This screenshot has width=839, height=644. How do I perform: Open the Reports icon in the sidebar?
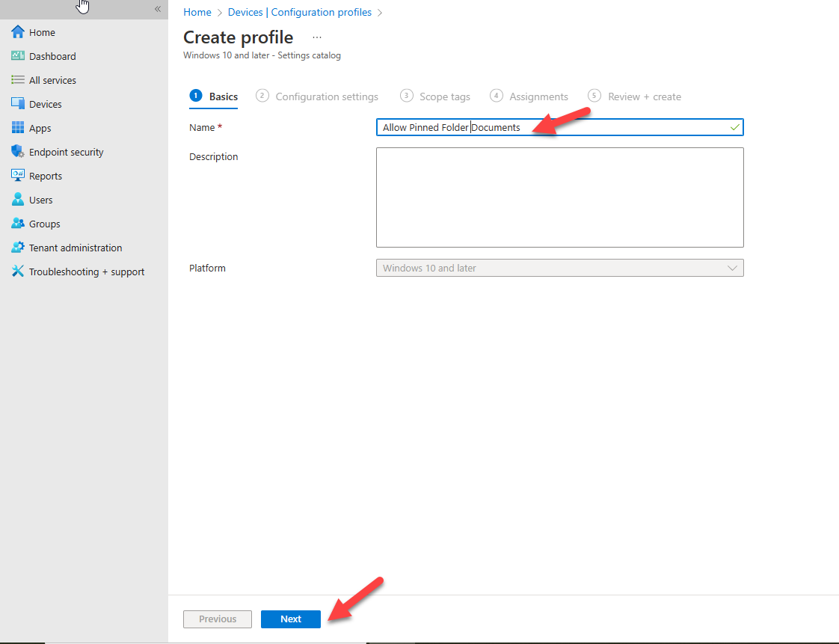[16, 176]
